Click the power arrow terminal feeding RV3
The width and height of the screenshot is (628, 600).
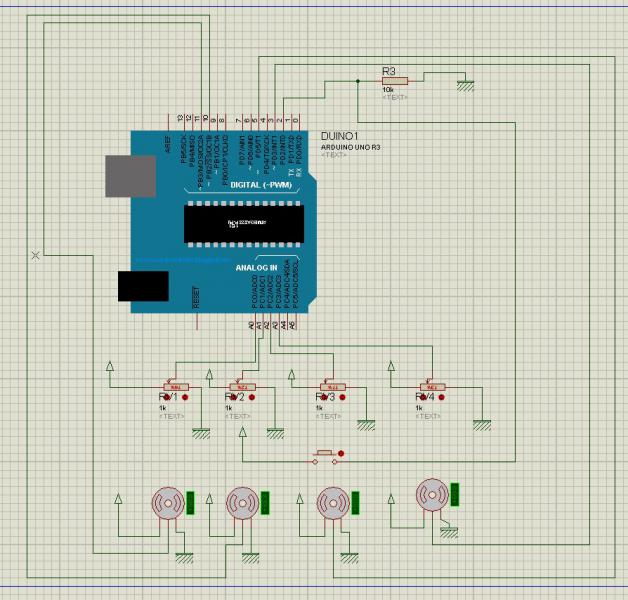tap(292, 374)
